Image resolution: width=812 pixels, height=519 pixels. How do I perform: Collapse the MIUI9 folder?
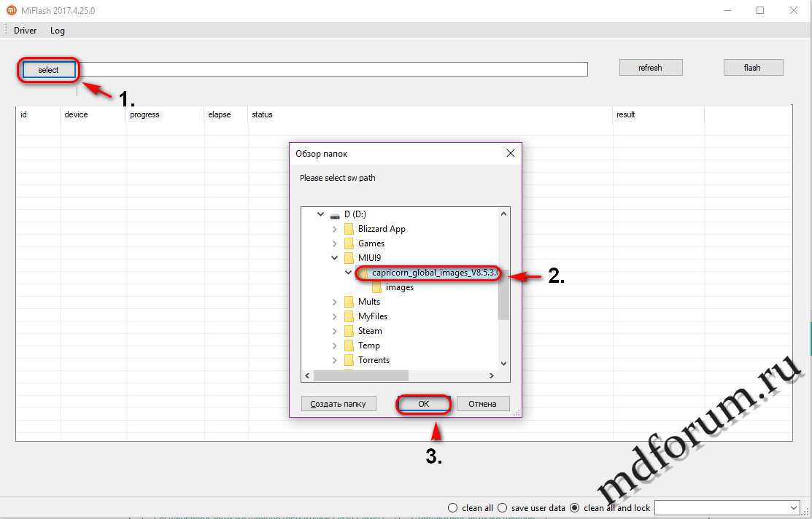click(x=335, y=258)
